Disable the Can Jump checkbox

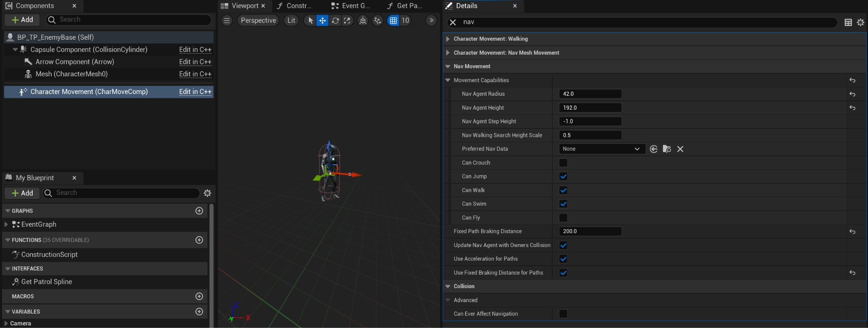click(x=563, y=176)
